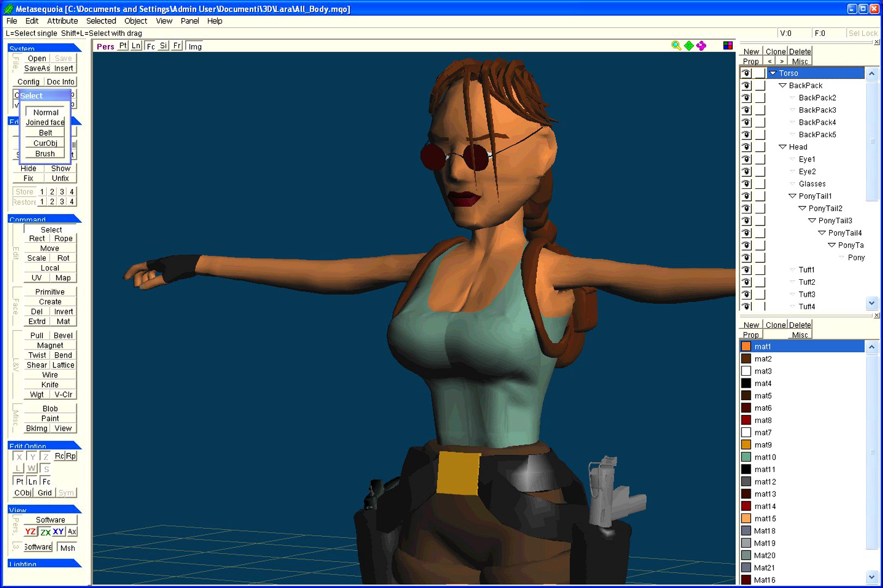Viewport: 883px width, 588px height.
Task: Click the Config button
Action: click(x=28, y=82)
